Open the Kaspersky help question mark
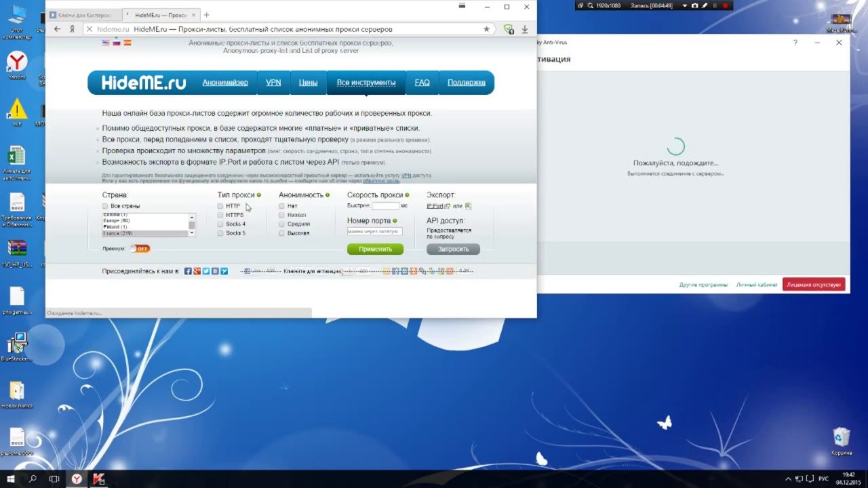868x488 pixels. pyautogui.click(x=795, y=42)
